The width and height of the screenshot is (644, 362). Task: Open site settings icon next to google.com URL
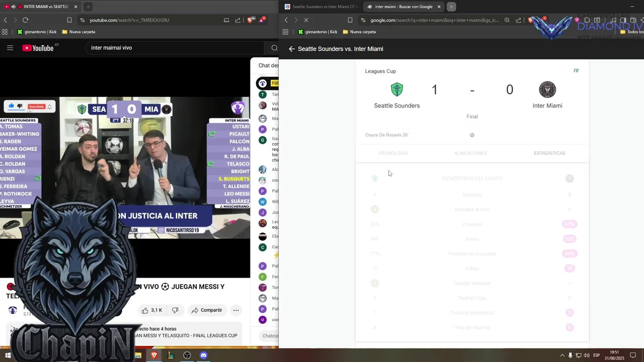[x=363, y=20]
